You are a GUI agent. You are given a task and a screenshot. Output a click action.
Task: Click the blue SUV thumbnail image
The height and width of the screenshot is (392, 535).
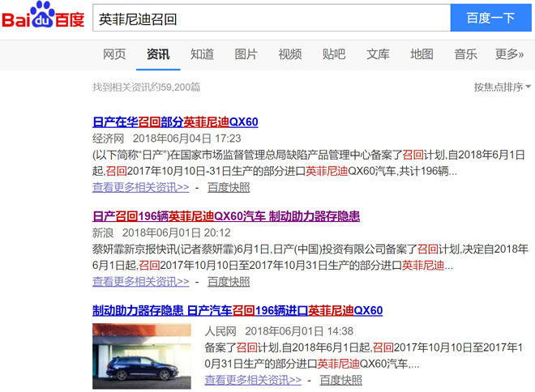click(x=142, y=356)
